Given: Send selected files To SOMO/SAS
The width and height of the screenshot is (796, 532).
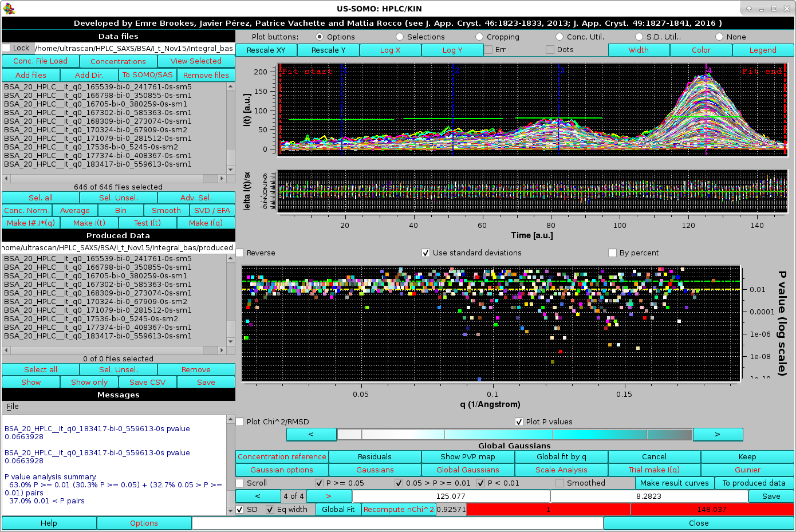Looking at the screenshot, I should tap(148, 74).
